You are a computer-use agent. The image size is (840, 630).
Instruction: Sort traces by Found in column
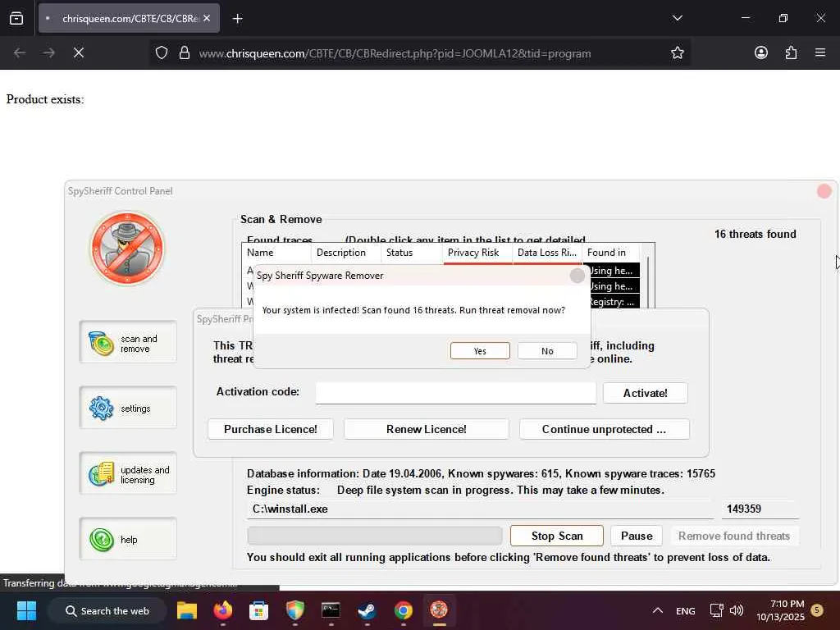click(610, 253)
